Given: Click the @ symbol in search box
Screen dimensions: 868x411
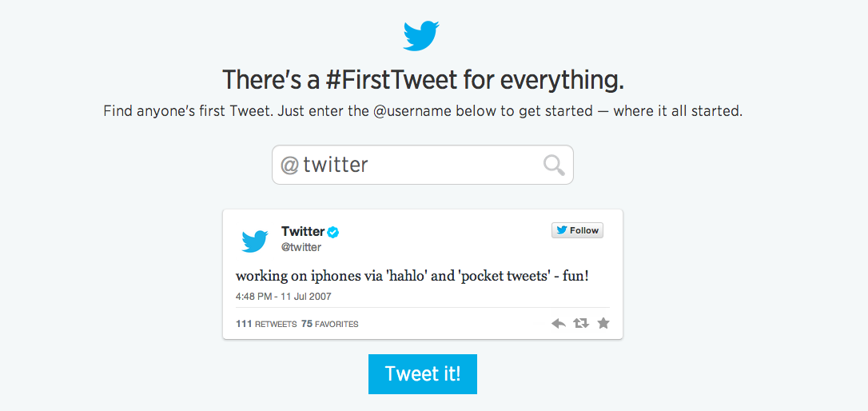Looking at the screenshot, I should tap(289, 165).
